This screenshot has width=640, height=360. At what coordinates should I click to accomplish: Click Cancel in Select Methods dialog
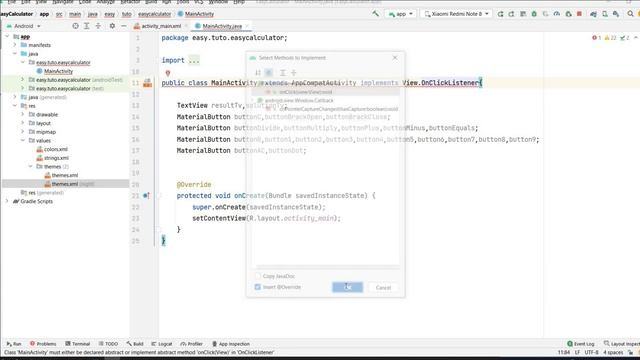tap(383, 287)
